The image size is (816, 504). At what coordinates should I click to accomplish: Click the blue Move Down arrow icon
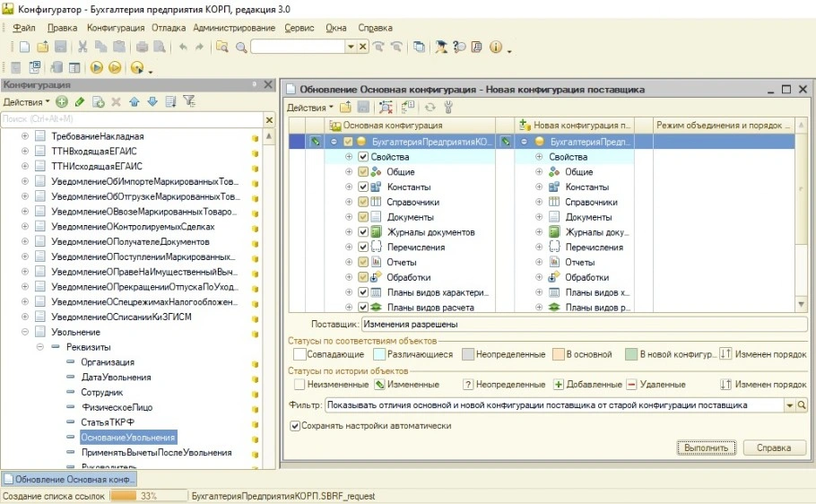152,102
